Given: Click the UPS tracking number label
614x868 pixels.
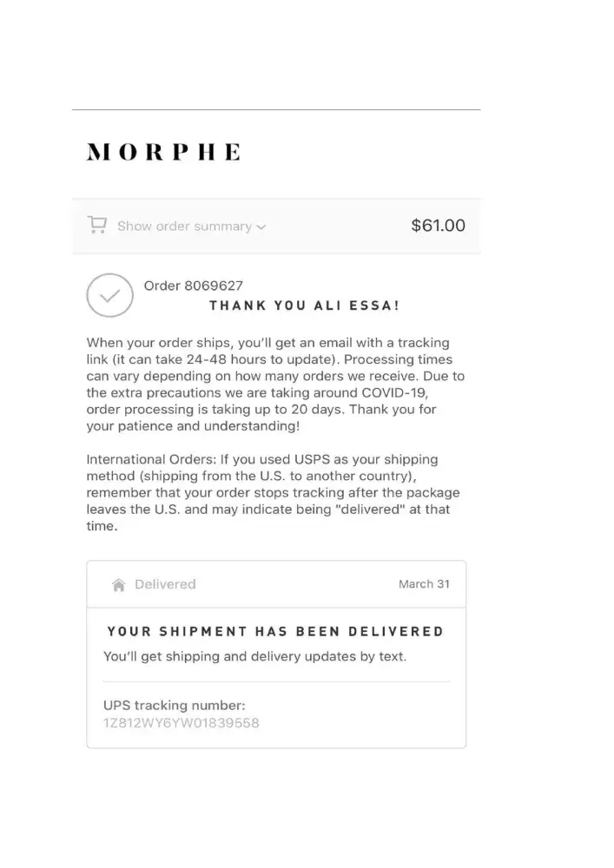Looking at the screenshot, I should (174, 706).
